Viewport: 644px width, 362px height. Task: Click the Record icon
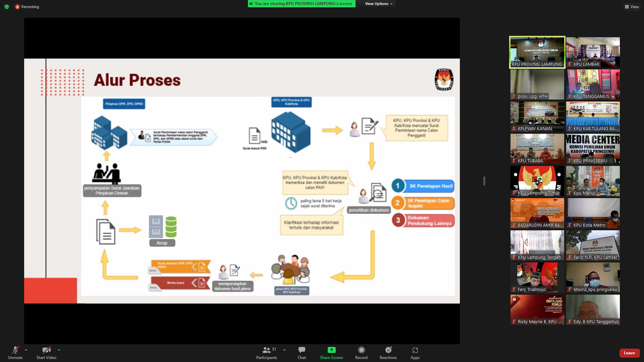[x=361, y=350]
